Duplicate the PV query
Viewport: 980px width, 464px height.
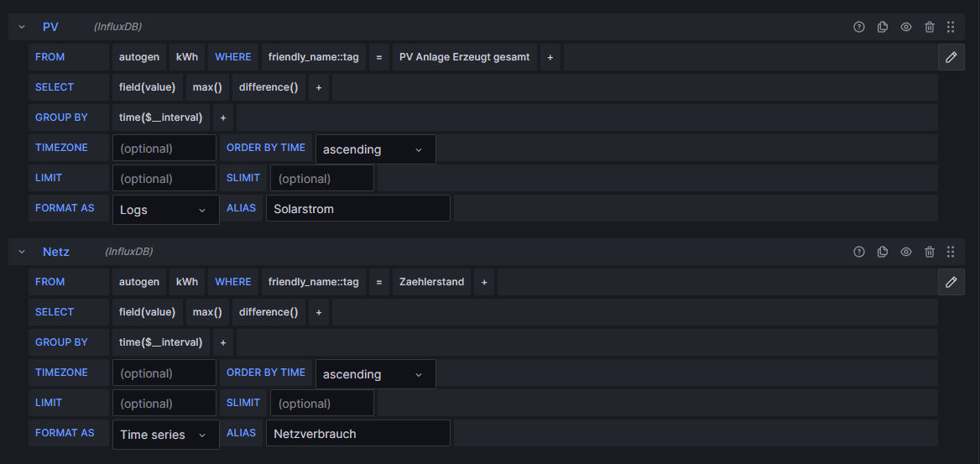(882, 27)
